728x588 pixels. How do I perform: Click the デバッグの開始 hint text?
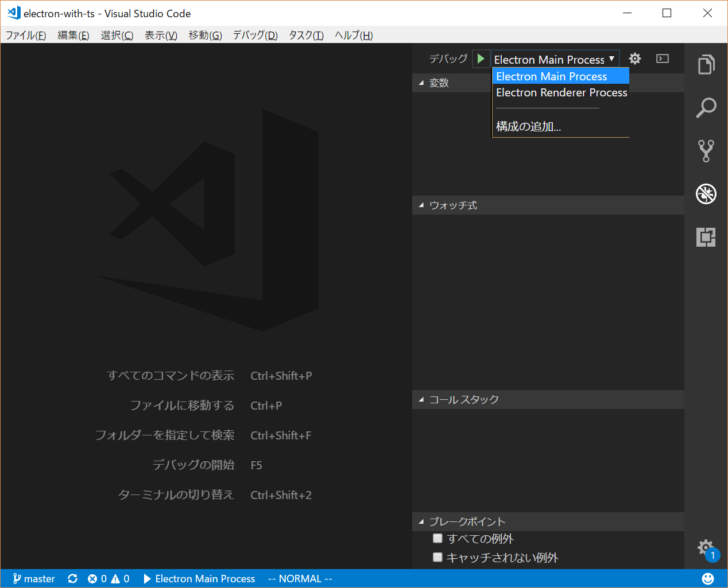[x=193, y=465]
